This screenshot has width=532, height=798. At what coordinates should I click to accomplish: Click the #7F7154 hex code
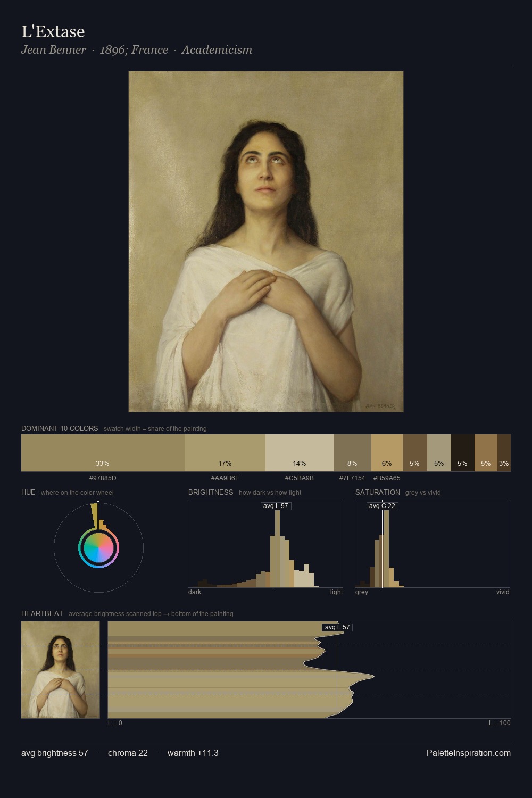352,478
